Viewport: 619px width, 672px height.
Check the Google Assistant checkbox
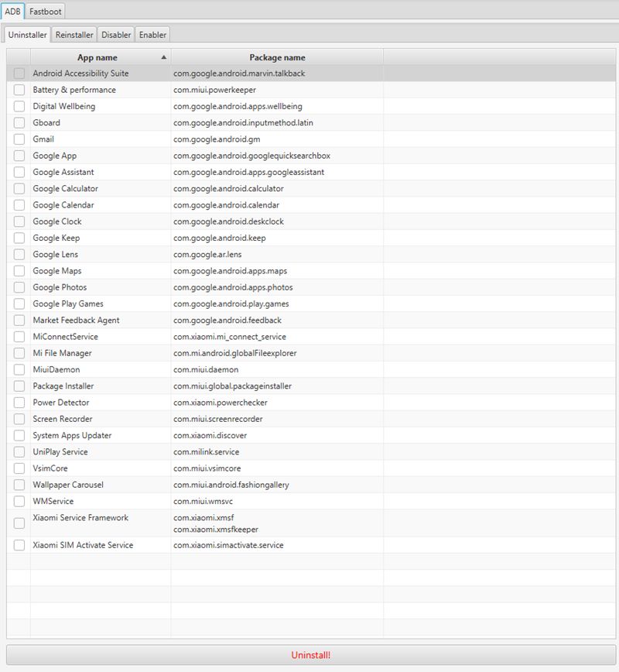click(x=19, y=173)
